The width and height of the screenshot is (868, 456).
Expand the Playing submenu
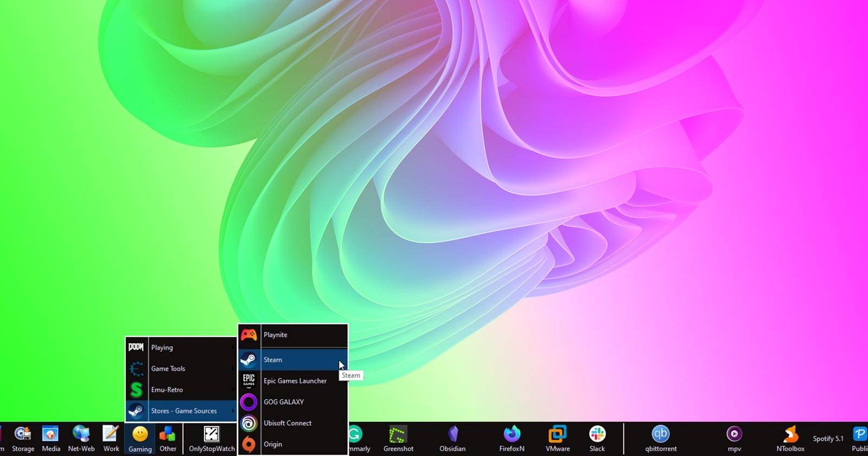click(181, 347)
